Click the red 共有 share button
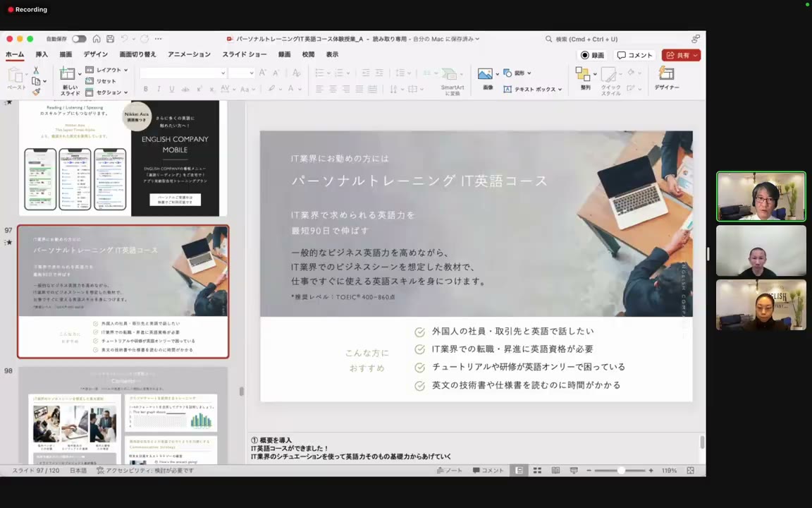Screen dimensions: 812x508 pyautogui.click(x=681, y=55)
